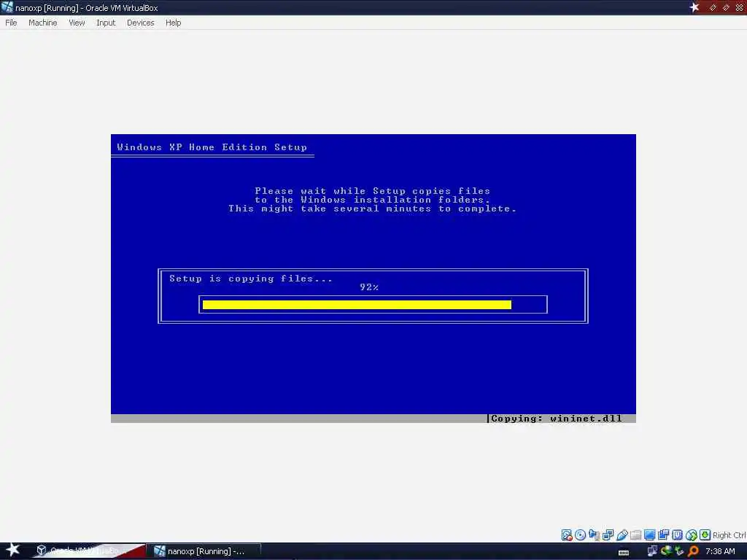Click the mouse integration status icon

tap(692, 534)
